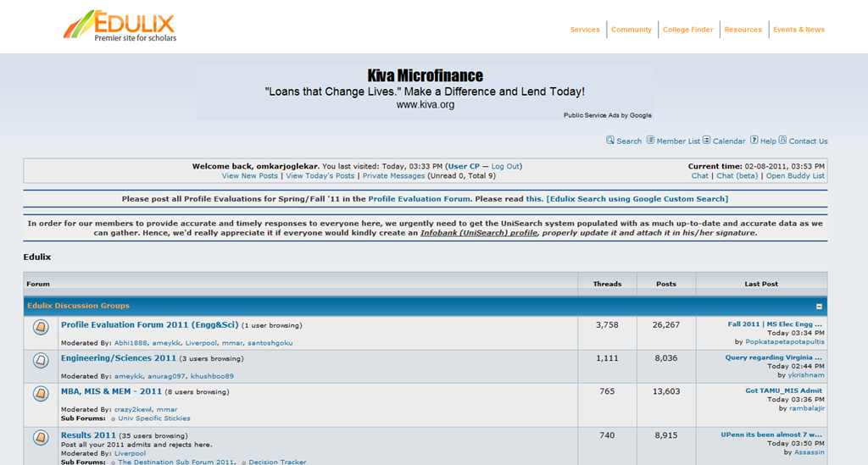Click the Calendar icon

(706, 140)
